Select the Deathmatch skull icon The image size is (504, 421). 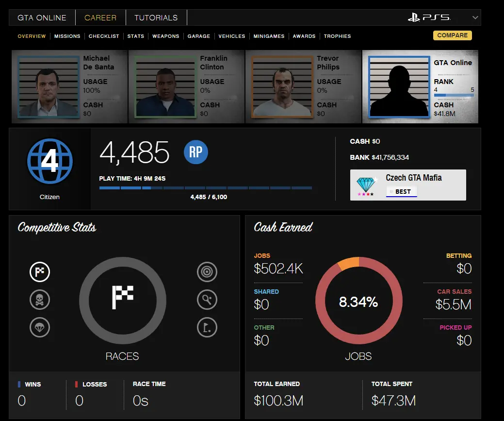click(x=40, y=300)
